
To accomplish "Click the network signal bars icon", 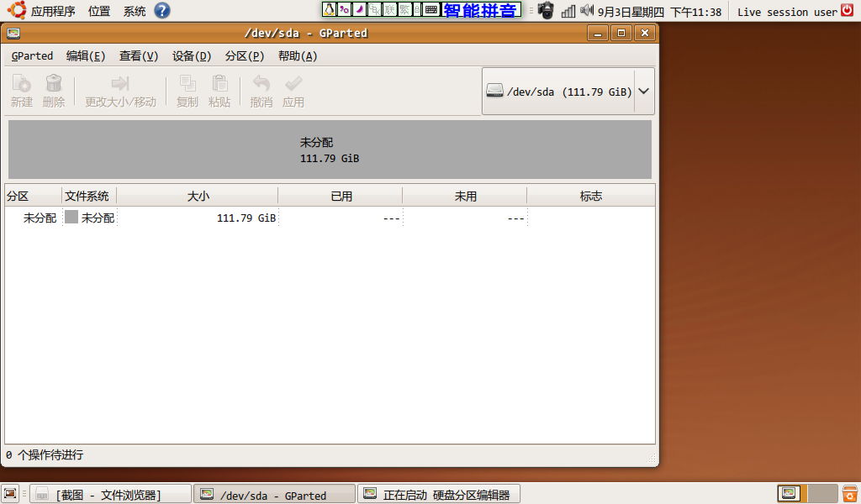I will 568,11.
